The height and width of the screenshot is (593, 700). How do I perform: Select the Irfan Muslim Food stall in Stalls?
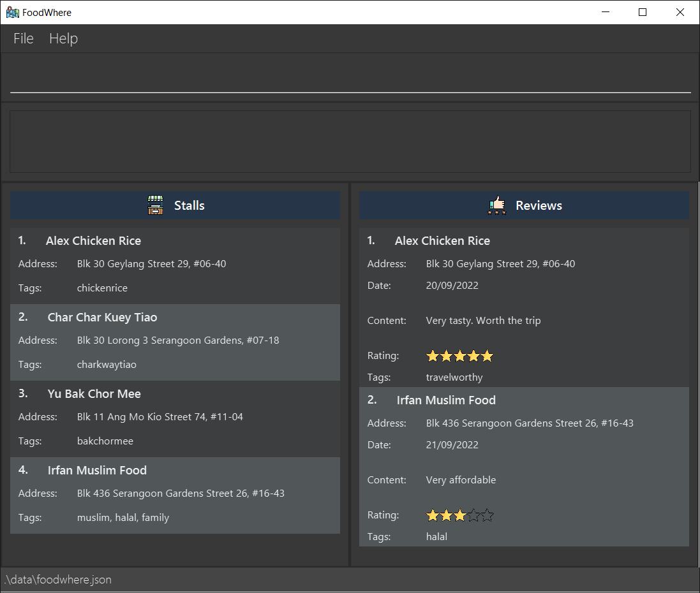tap(175, 495)
